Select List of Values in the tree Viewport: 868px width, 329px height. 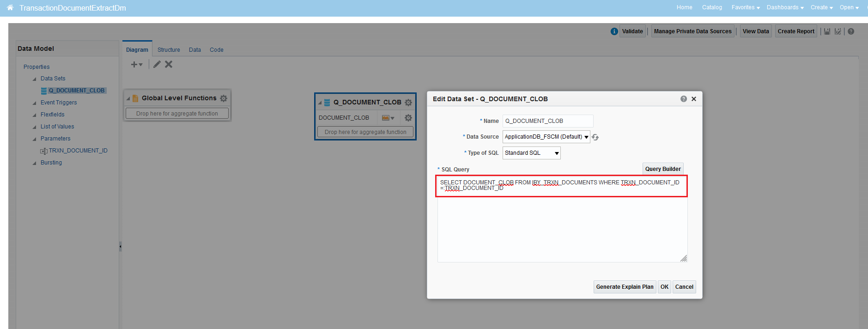pos(57,127)
